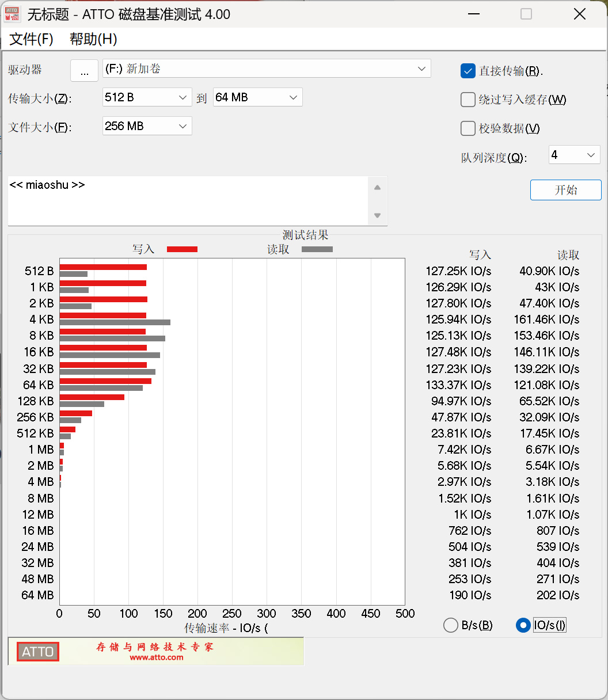Screen dimensions: 608x700
Task: Click the description box scroll up arrow
Action: coord(377,187)
